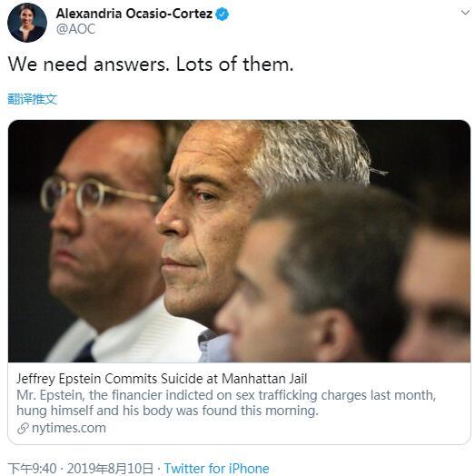
Task: Open the @AOC handle
Action: [x=75, y=29]
